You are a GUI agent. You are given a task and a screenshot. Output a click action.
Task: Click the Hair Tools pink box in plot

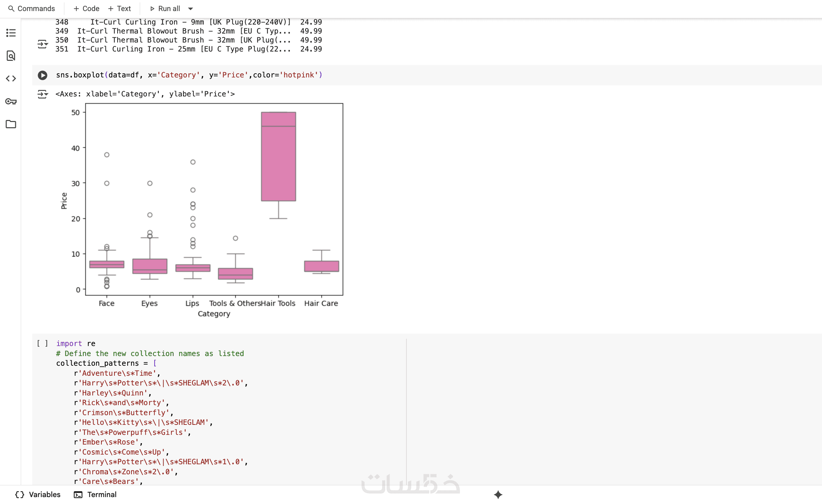point(278,162)
